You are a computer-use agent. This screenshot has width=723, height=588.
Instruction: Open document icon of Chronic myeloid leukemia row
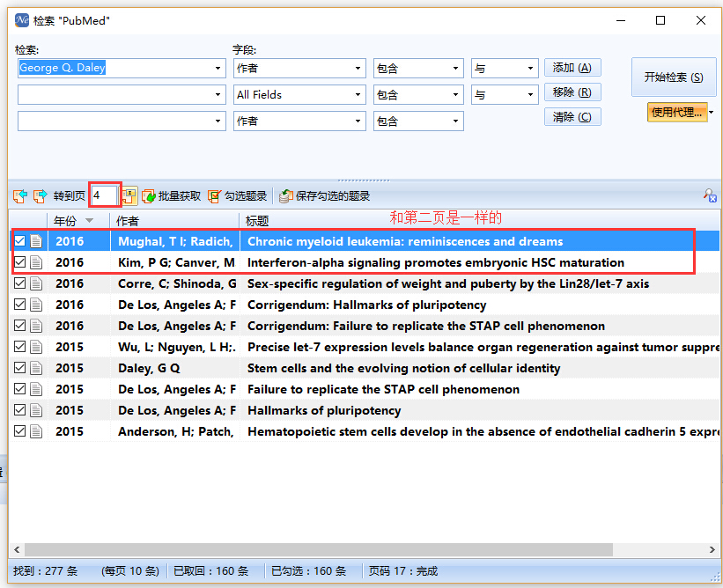pos(36,241)
